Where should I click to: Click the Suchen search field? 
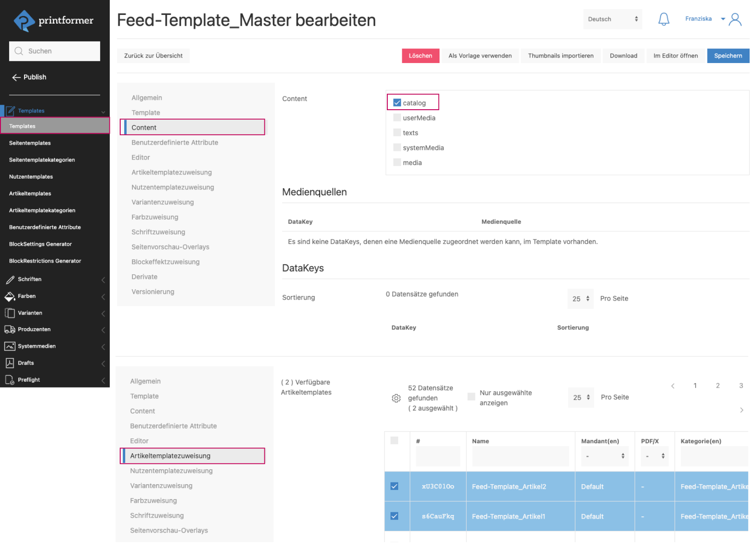pyautogui.click(x=54, y=51)
